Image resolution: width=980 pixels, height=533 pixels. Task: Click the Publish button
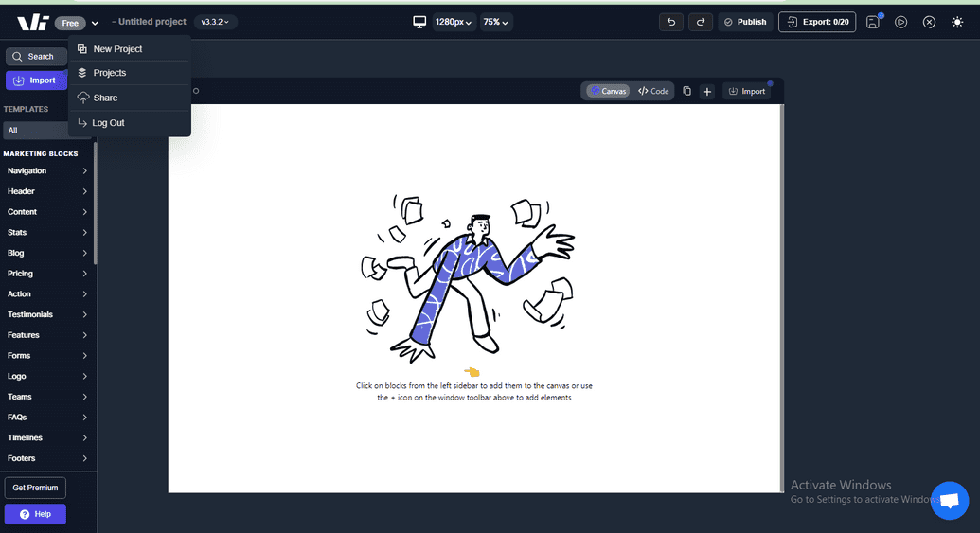coord(745,22)
